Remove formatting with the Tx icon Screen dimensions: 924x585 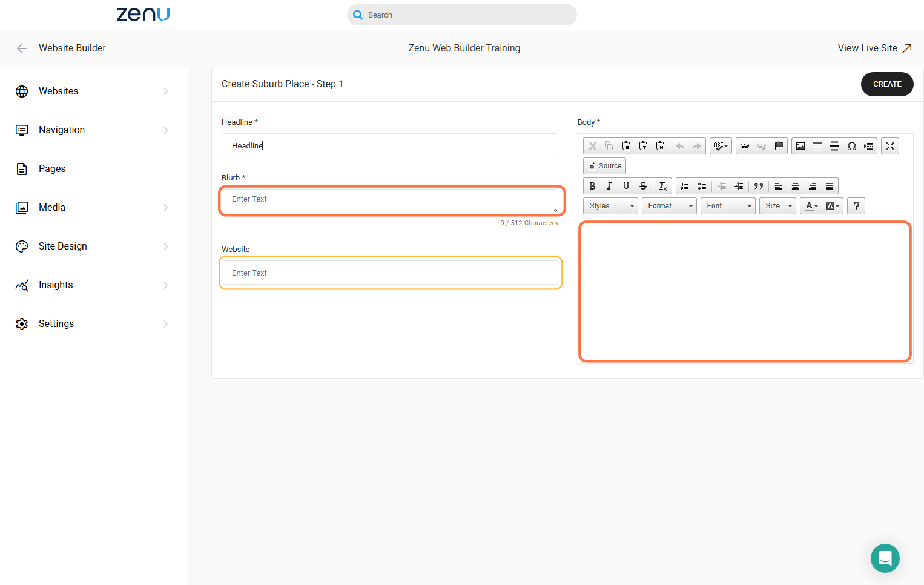click(663, 186)
